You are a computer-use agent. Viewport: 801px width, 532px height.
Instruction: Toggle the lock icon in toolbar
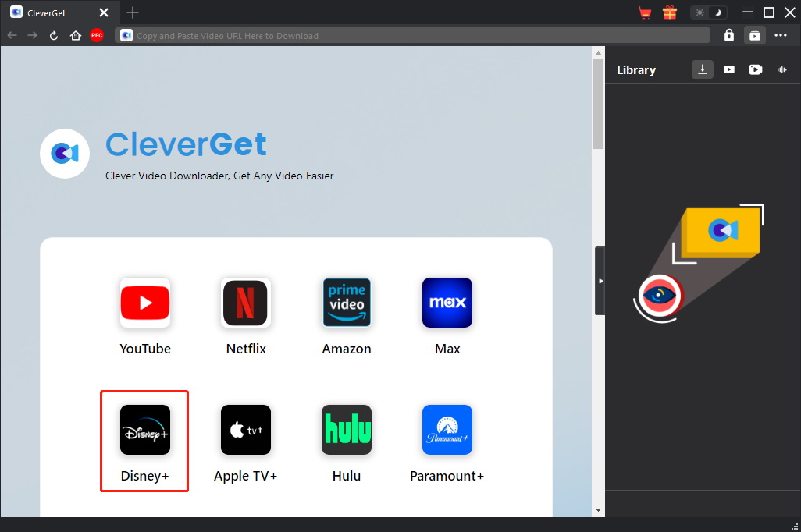coord(729,35)
